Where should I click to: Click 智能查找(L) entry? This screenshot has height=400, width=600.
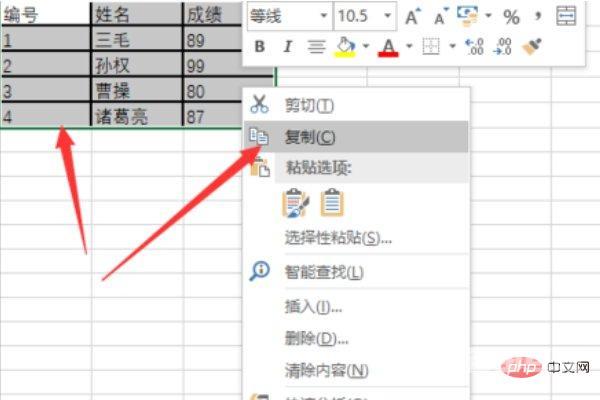coord(324,272)
